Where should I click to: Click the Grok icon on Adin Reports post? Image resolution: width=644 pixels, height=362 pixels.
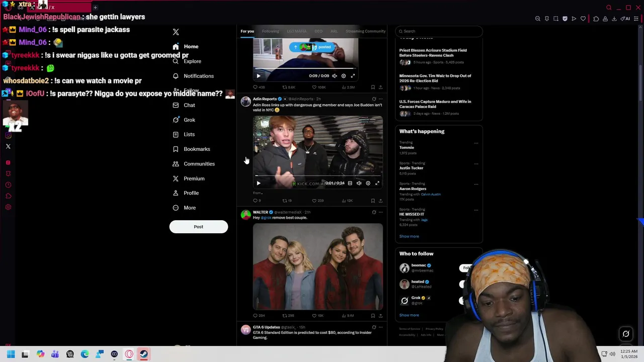coord(374,99)
